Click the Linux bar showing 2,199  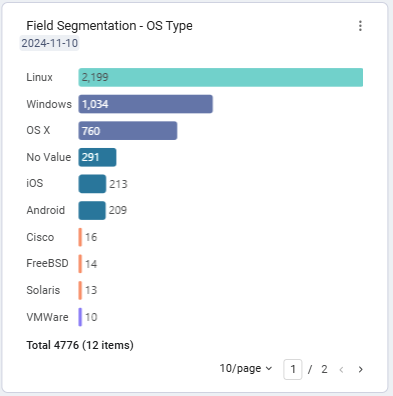[221, 77]
